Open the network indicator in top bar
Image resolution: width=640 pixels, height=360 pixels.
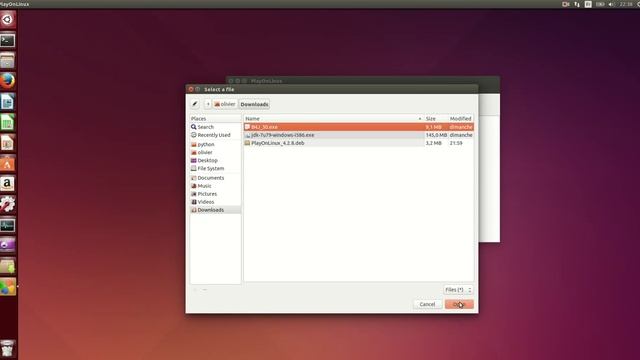(x=577, y=4)
